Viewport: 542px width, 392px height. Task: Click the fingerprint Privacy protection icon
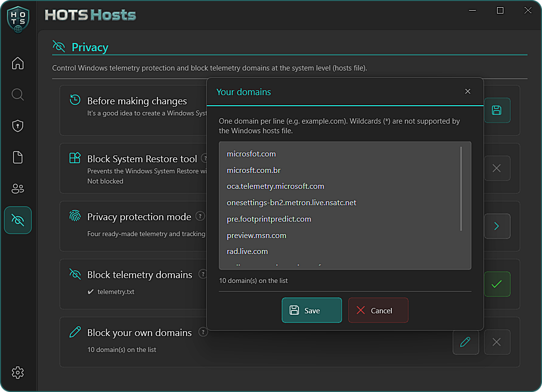click(75, 216)
